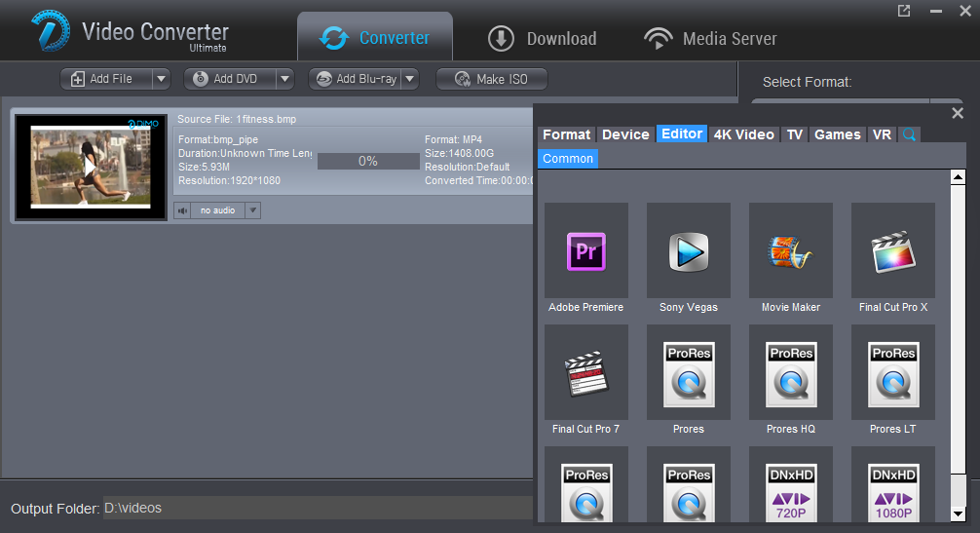This screenshot has height=533, width=980.
Task: Open the Media Server tab
Action: pyautogui.click(x=710, y=39)
